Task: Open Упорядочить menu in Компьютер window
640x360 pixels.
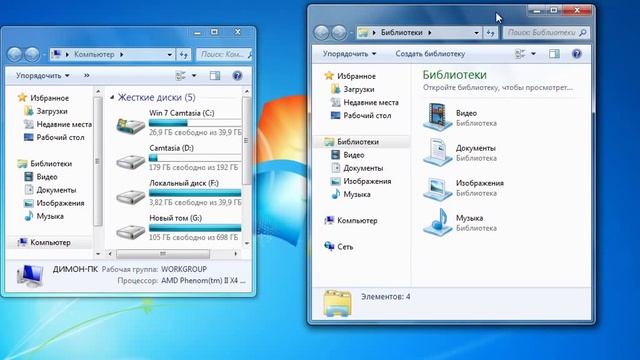Action: (x=42, y=76)
